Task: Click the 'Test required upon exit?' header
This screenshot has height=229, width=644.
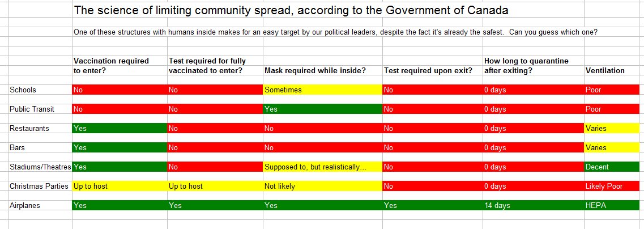Action: (433, 70)
